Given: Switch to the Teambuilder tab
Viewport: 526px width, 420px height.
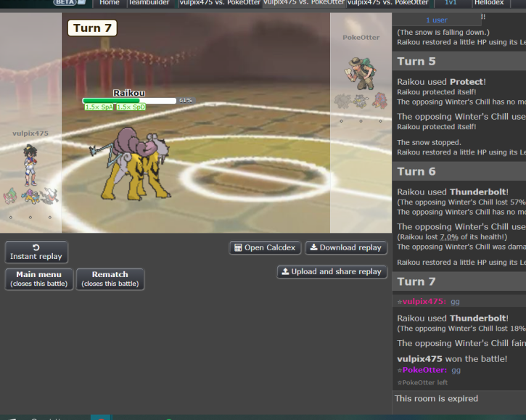Looking at the screenshot, I should pos(149,3).
